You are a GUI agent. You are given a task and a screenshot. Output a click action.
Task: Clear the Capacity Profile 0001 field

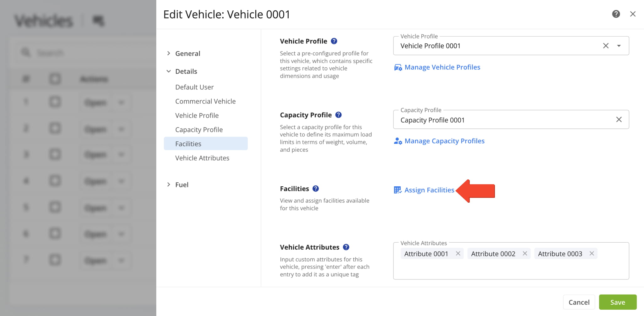[619, 120]
